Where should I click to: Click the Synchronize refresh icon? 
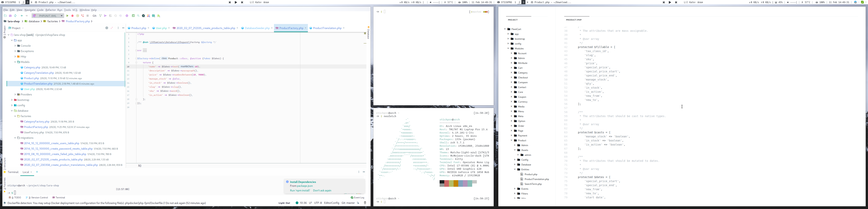[x=15, y=16]
